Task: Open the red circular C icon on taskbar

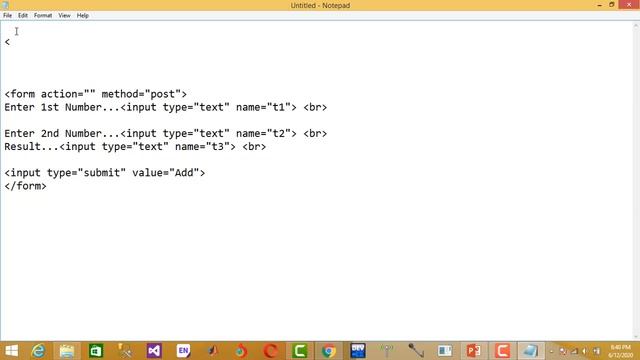Action: 270,351
